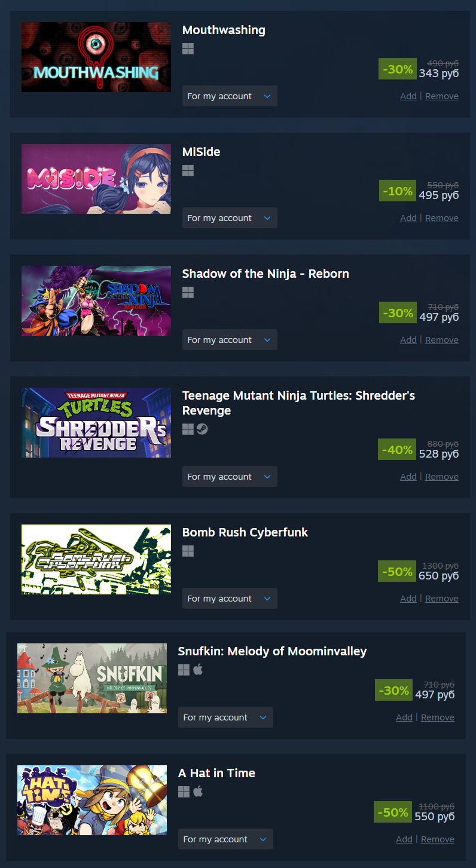Click the Windows icon under MiSide

(x=188, y=171)
